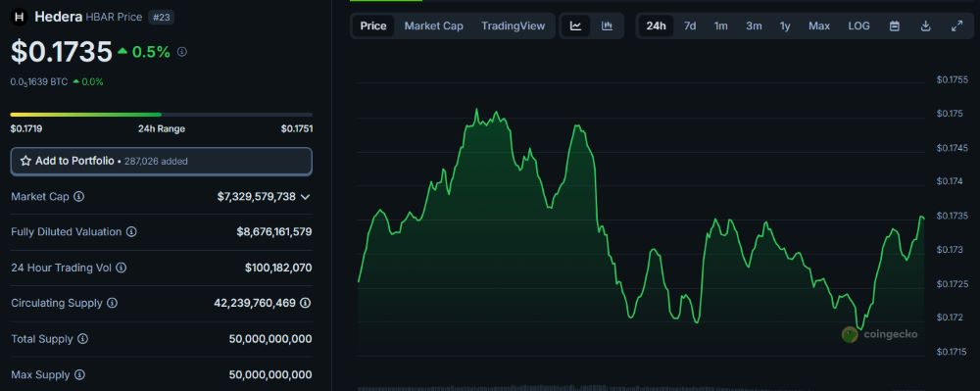Screen dimensions: 980x391
Task: Show Fully Diluted Valuation info icon
Action: point(131,231)
